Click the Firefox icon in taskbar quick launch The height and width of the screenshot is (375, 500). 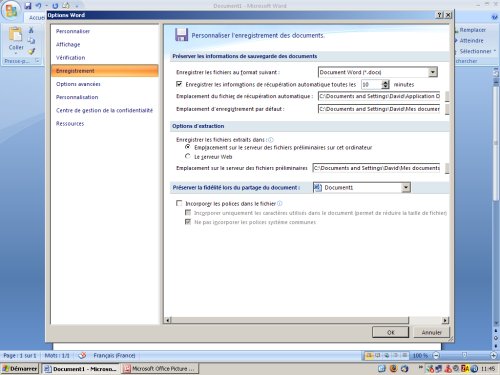click(x=394, y=369)
